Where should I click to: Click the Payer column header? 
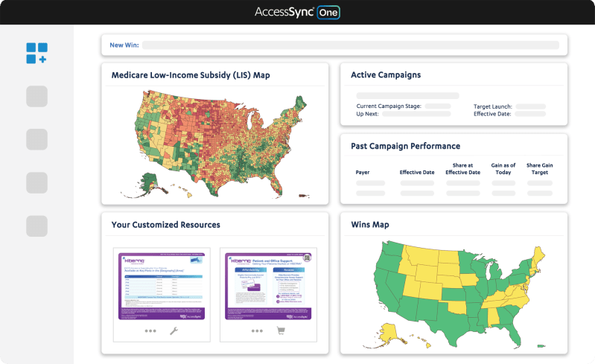click(363, 172)
